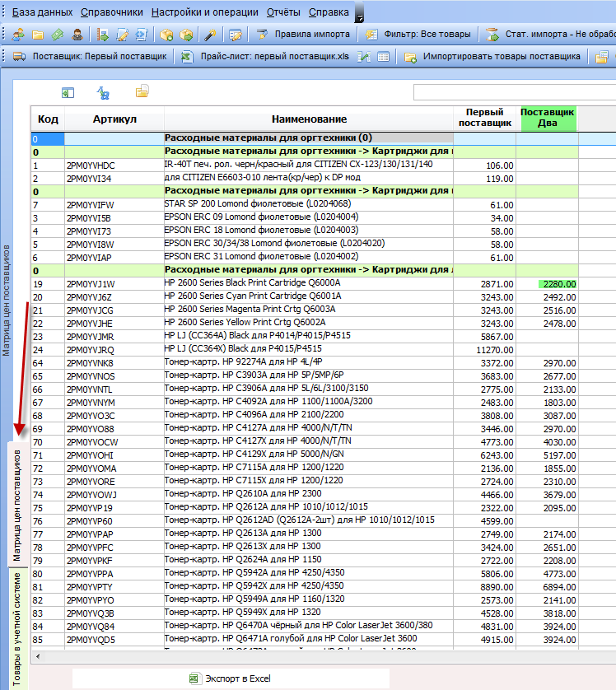Select row 'EPSON ERC 31 Lomond фиолетовые (L0204002)'
The image size is (616, 690).
click(308, 257)
